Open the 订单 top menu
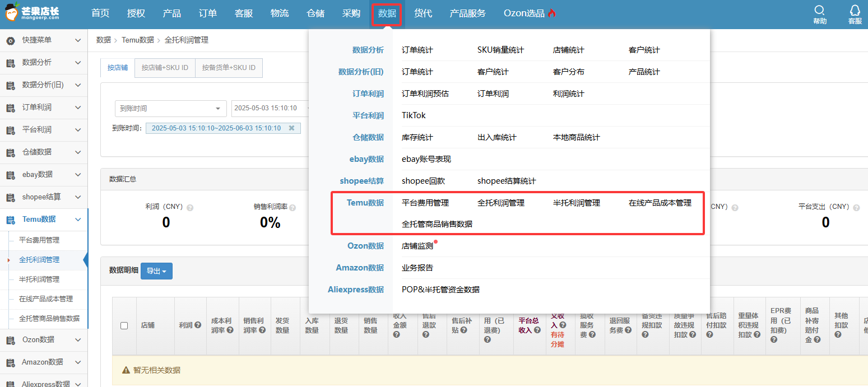The height and width of the screenshot is (387, 868). pyautogui.click(x=207, y=13)
